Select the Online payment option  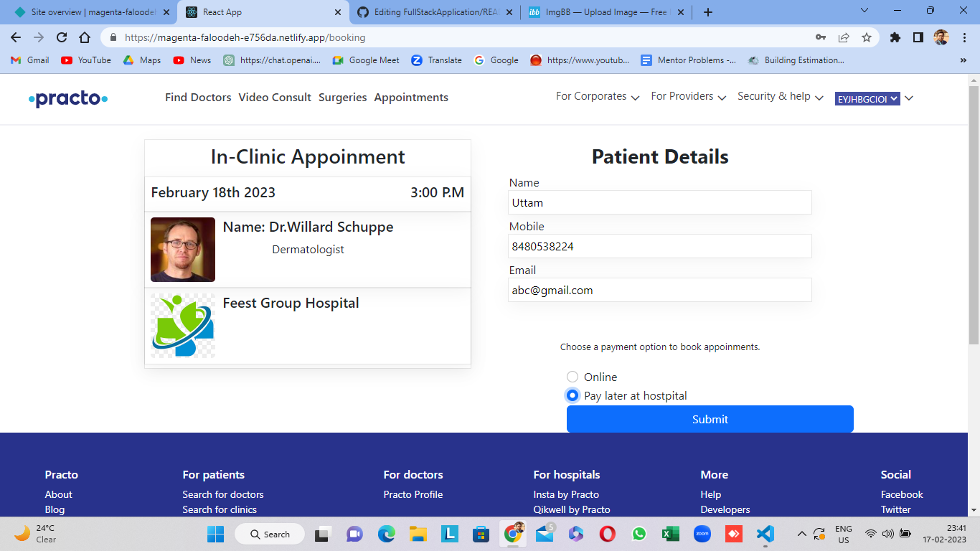(x=573, y=377)
